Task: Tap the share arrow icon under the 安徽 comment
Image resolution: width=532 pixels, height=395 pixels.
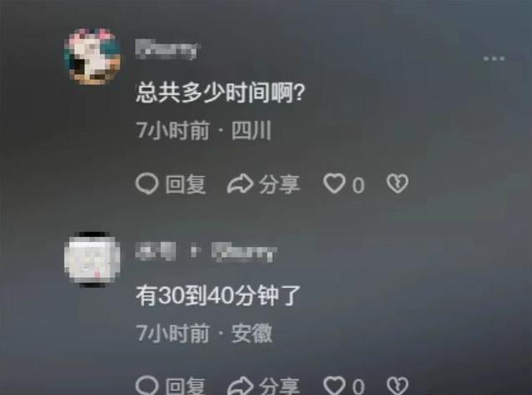Action: (240, 386)
